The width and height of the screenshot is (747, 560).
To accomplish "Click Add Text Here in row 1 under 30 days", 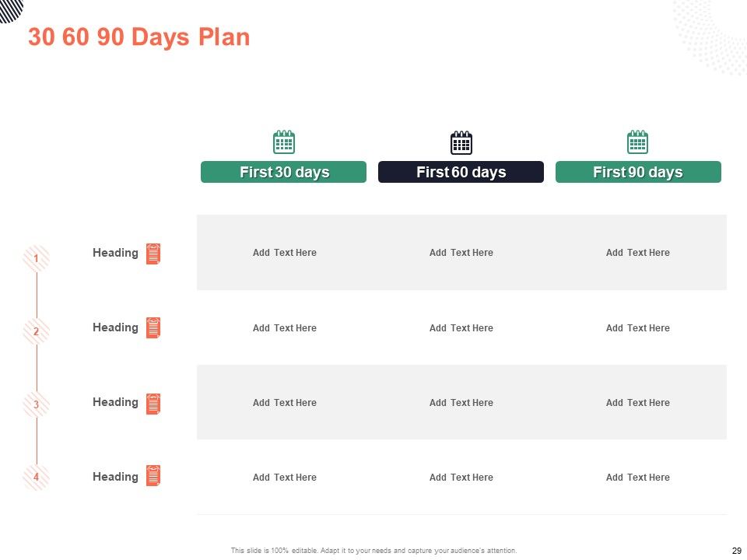I will (x=285, y=253).
